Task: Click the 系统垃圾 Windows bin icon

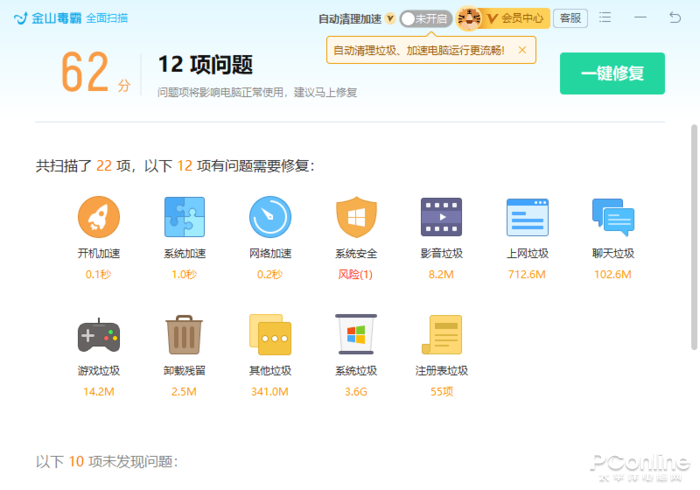Action: pyautogui.click(x=355, y=335)
